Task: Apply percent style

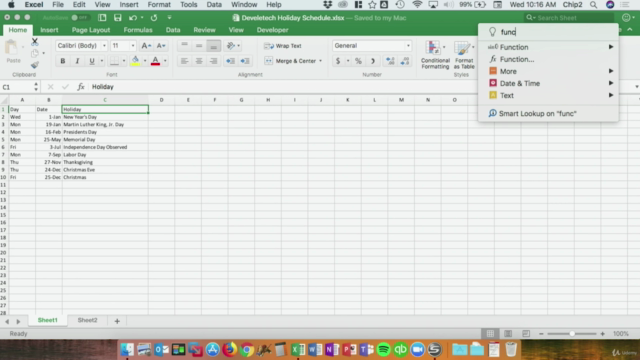Action: pos(358,61)
